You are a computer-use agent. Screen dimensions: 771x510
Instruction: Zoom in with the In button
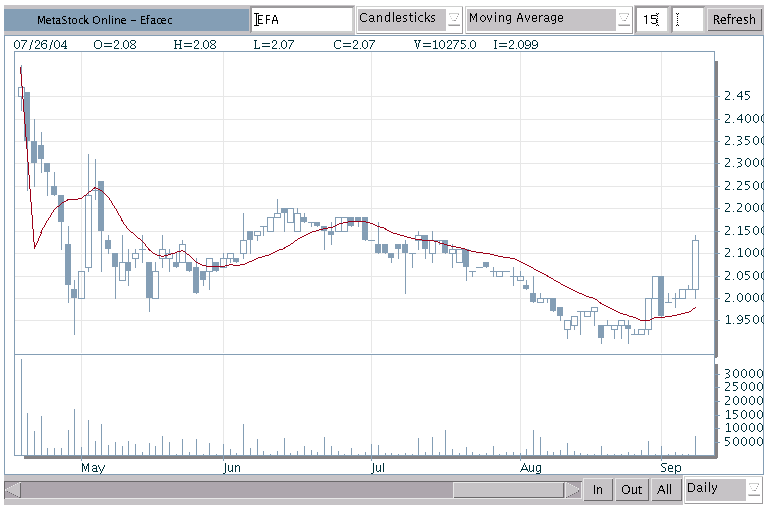tap(598, 489)
